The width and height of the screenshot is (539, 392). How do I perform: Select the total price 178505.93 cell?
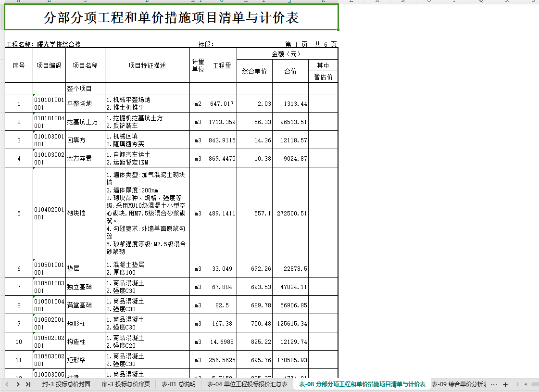[290, 360]
